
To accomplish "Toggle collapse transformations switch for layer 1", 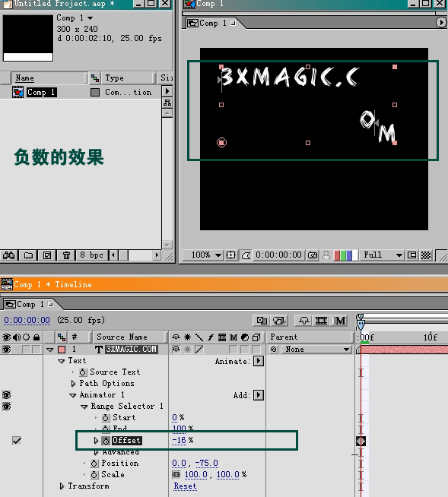I will click(188, 350).
